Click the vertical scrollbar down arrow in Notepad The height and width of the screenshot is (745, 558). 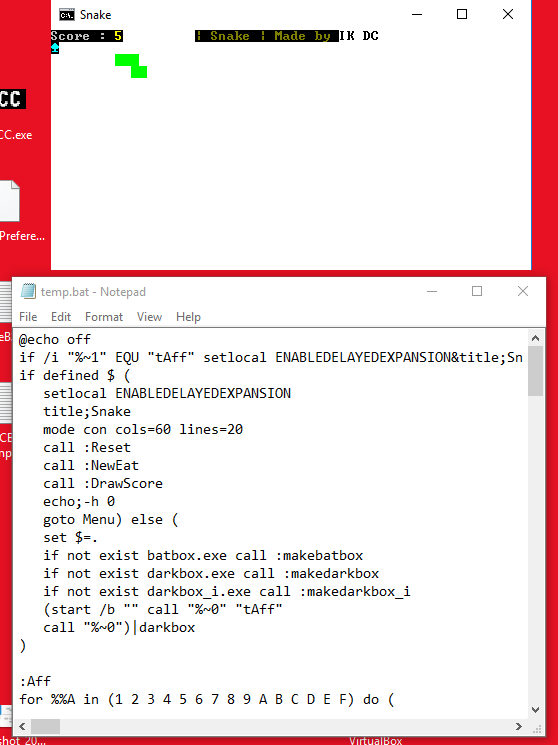coord(536,710)
